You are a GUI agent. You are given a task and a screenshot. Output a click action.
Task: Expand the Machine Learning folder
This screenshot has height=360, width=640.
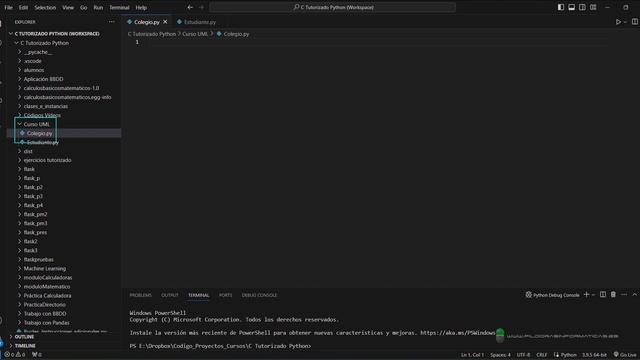pos(44,268)
